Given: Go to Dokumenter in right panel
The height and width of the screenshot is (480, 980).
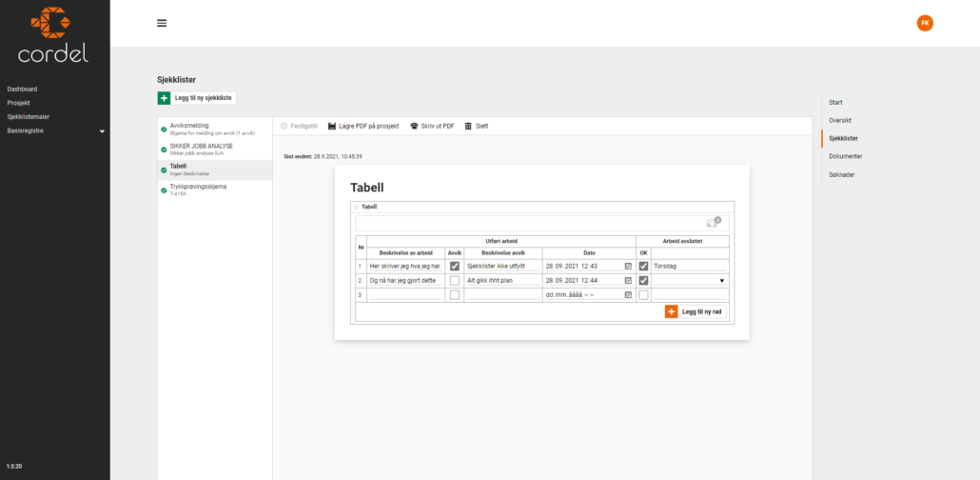Looking at the screenshot, I should [x=845, y=156].
